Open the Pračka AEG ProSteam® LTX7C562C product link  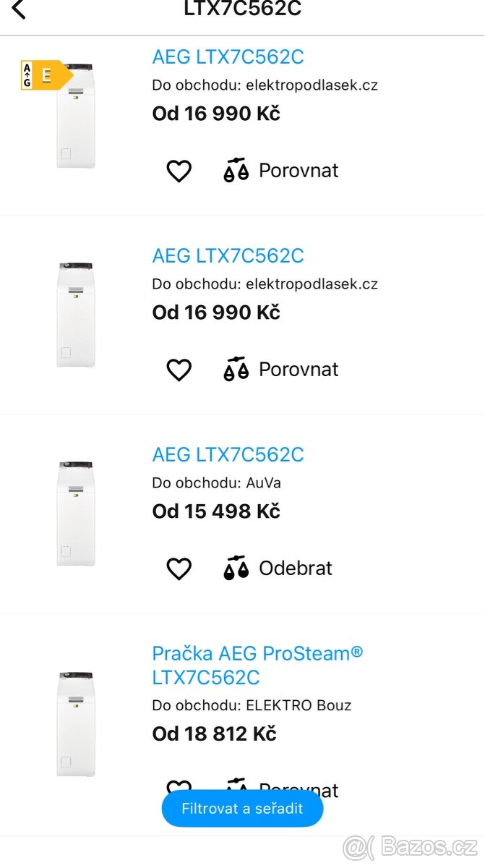coord(257,665)
